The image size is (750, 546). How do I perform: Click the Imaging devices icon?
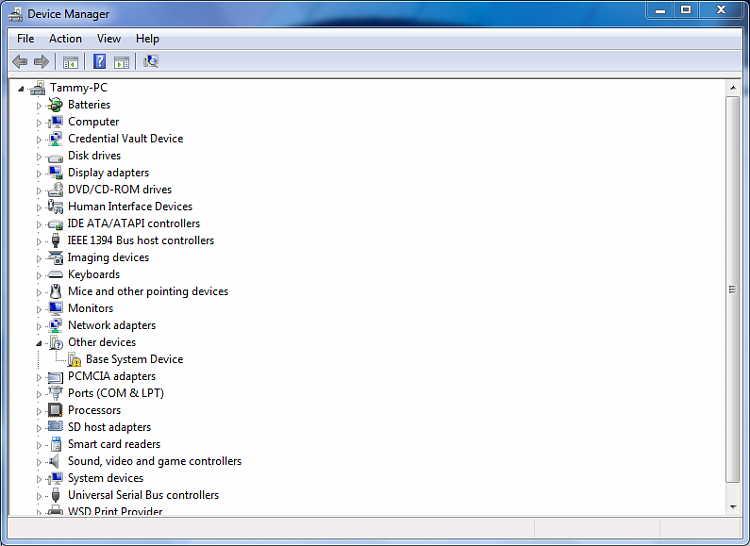pyautogui.click(x=55, y=258)
